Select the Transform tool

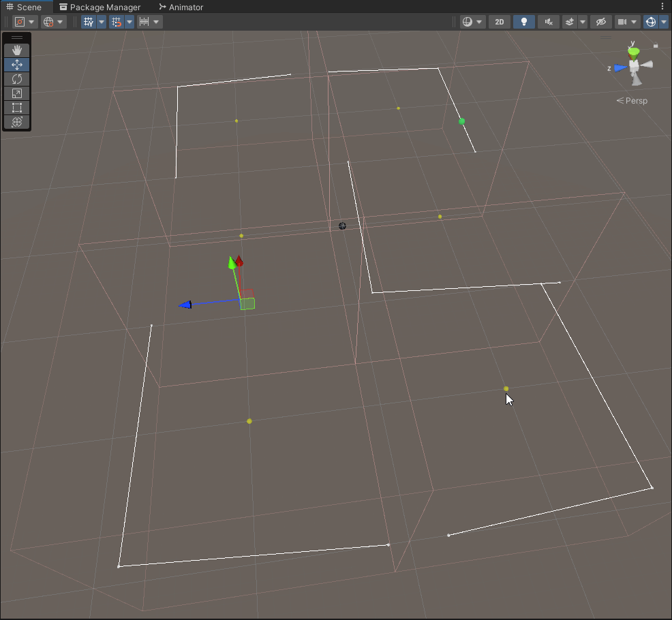tap(17, 122)
